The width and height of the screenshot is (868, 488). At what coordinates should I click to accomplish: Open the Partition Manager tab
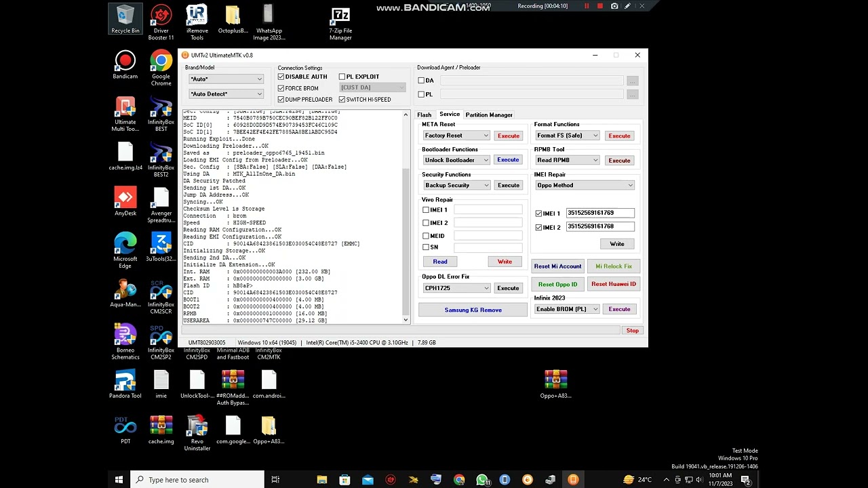[x=488, y=115]
